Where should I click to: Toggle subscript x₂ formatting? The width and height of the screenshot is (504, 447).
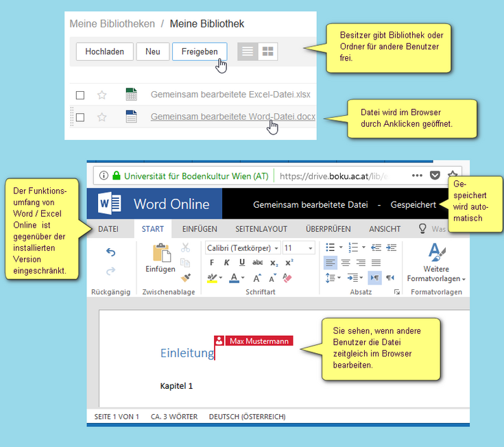pos(274,263)
